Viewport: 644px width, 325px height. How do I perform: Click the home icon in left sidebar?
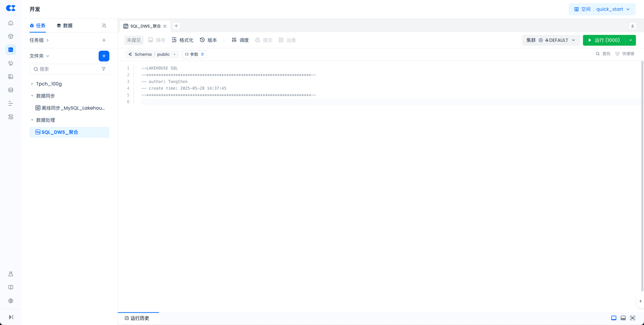pyautogui.click(x=11, y=23)
